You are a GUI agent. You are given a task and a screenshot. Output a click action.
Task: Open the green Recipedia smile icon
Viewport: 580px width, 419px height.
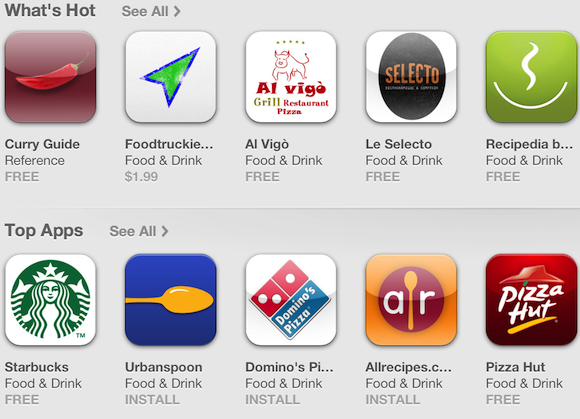532,77
